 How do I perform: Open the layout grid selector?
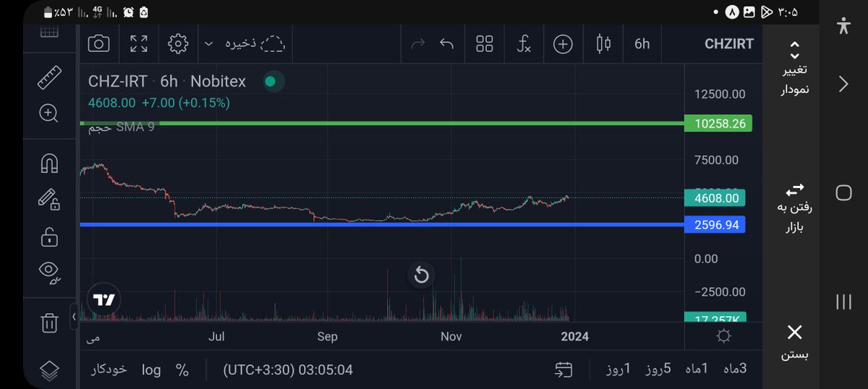(485, 44)
